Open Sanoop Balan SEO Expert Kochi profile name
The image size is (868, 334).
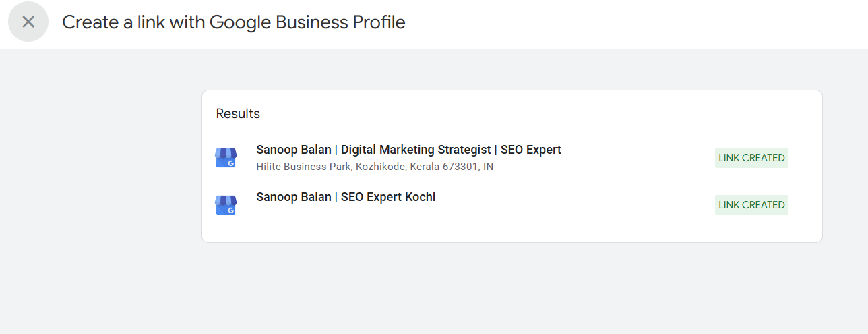click(x=346, y=197)
